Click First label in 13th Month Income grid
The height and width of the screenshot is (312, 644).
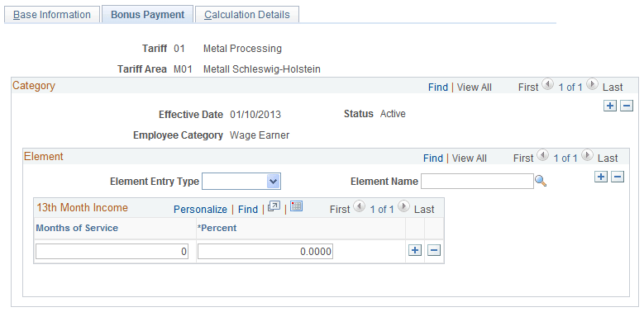340,210
